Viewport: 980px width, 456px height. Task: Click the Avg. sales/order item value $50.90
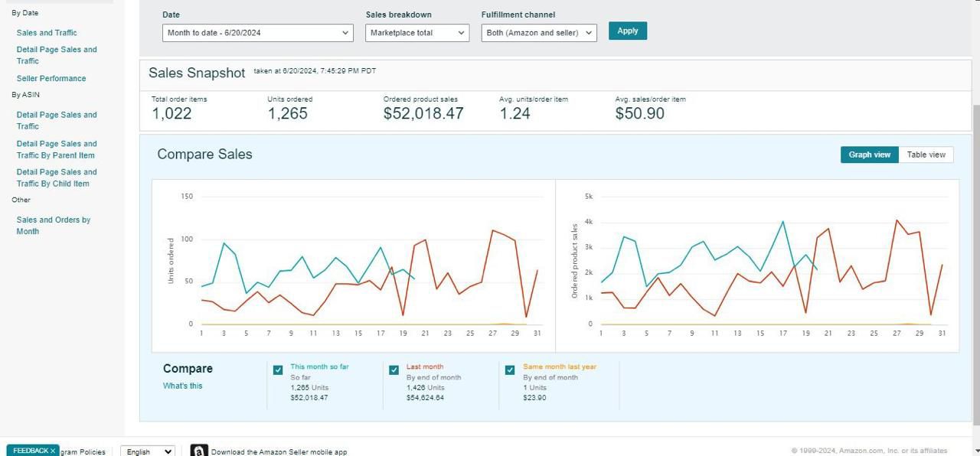point(640,114)
